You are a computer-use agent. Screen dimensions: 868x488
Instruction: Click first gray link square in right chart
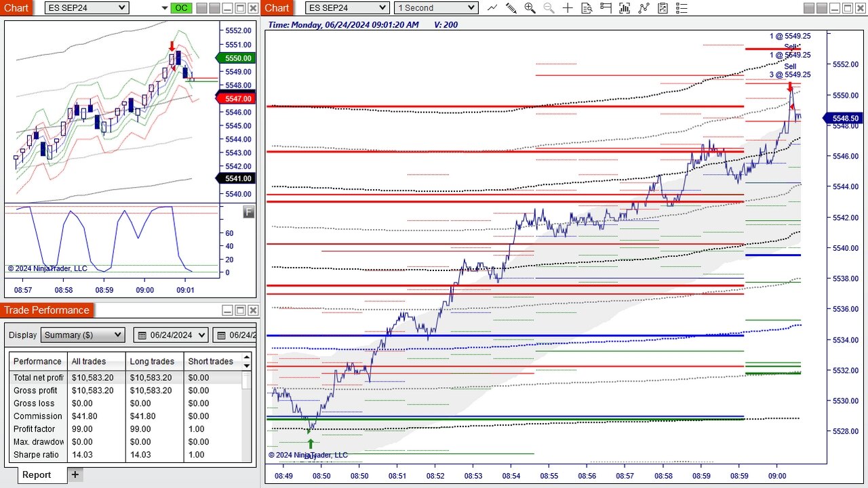point(810,8)
